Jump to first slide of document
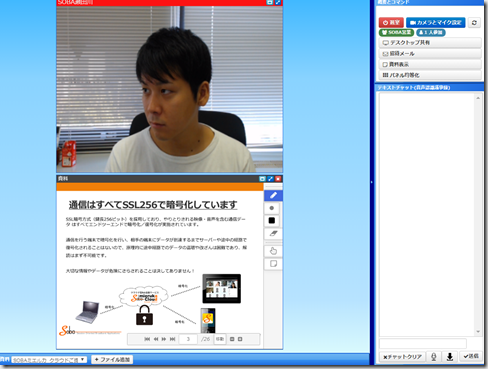 (x=147, y=339)
